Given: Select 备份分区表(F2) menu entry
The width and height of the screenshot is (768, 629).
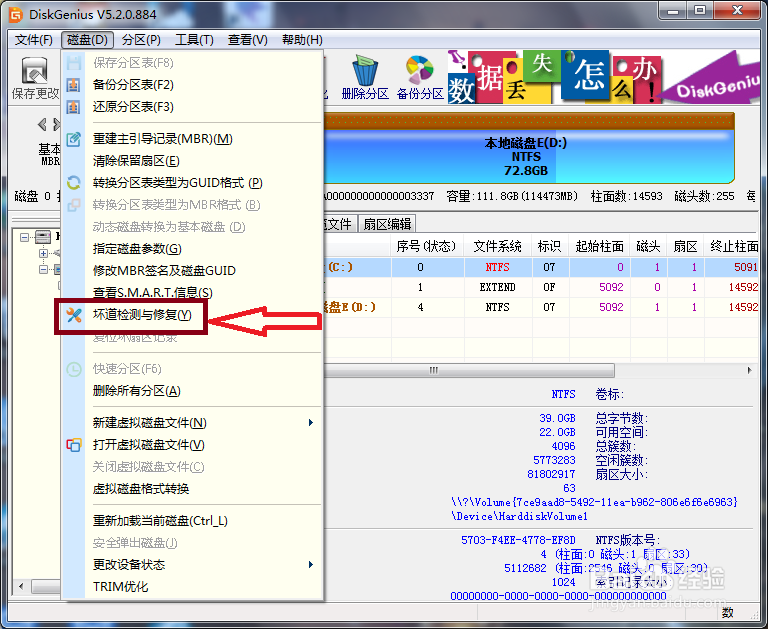Looking at the screenshot, I should [133, 85].
